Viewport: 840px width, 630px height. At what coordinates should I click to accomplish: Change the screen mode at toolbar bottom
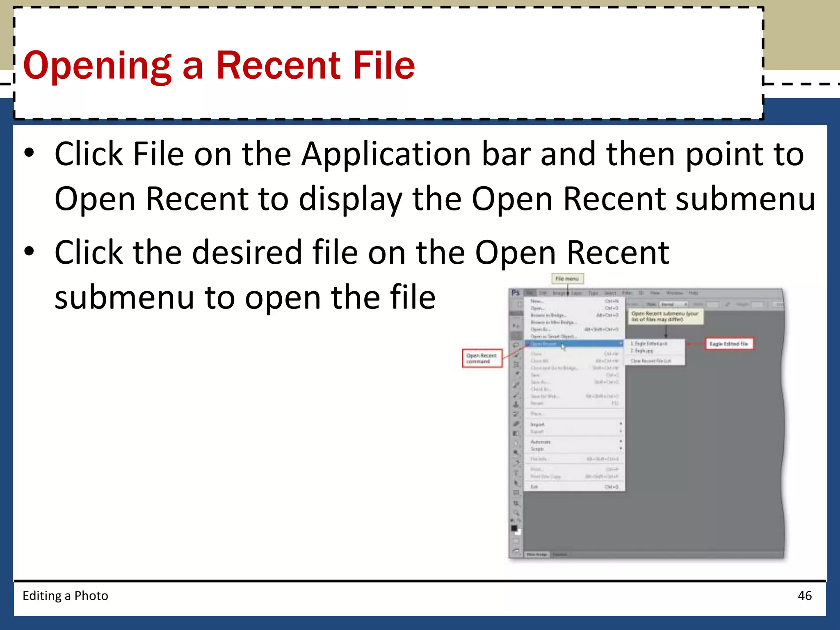click(516, 551)
